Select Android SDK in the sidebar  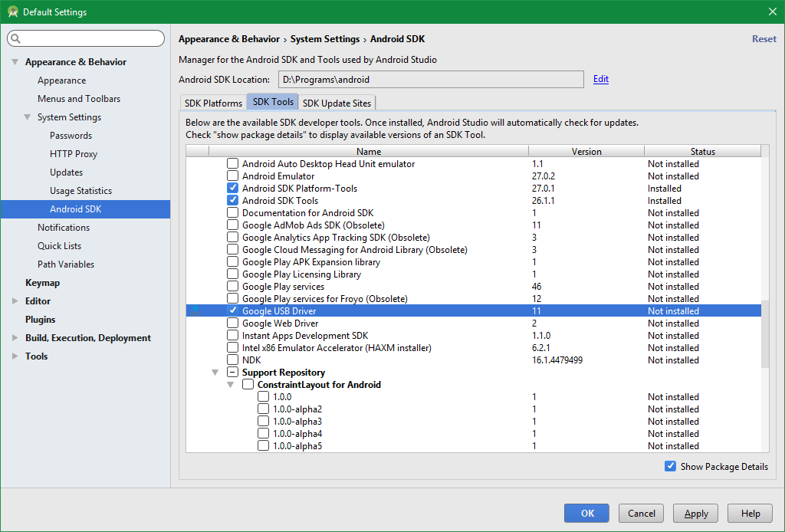click(85, 209)
